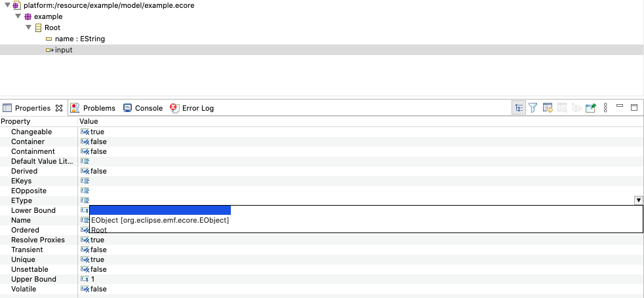644x298 pixels.
Task: Click the funnel filter icon
Action: coord(533,108)
